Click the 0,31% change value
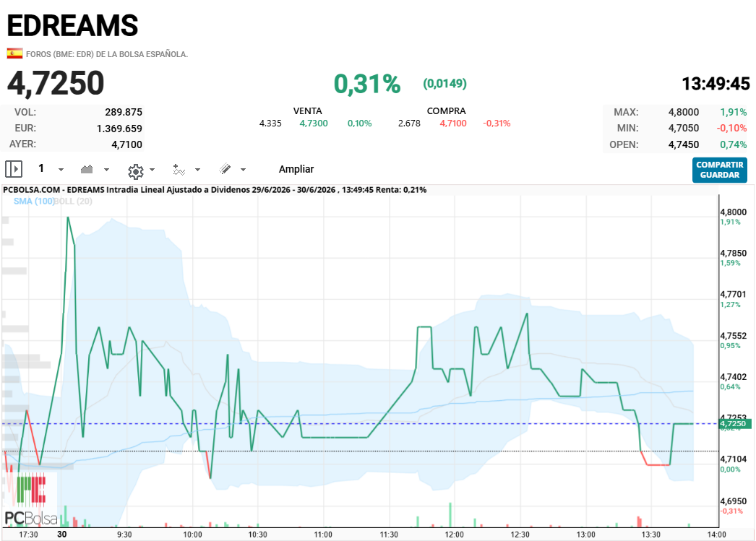Viewport: 756px width, 541px height. point(367,84)
